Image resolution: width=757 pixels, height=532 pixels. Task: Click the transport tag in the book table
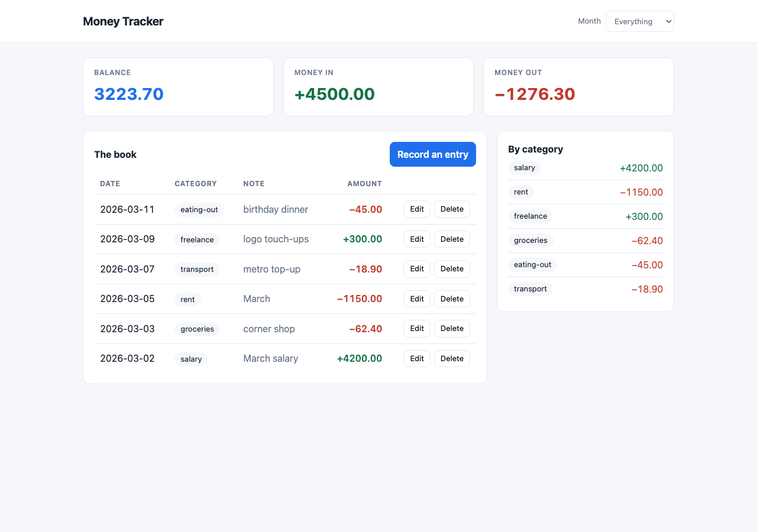[197, 270]
